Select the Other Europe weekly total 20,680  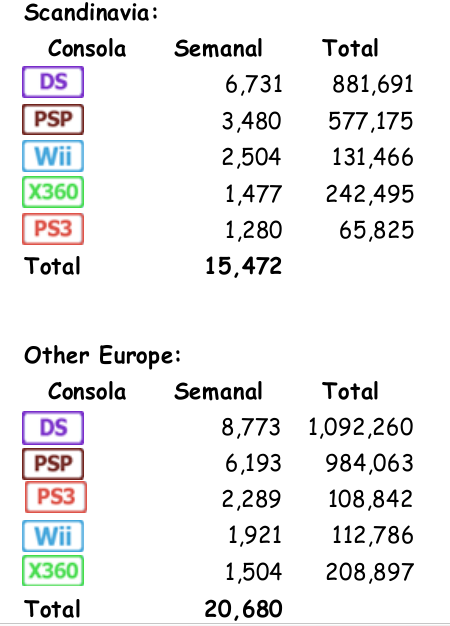(x=244, y=609)
